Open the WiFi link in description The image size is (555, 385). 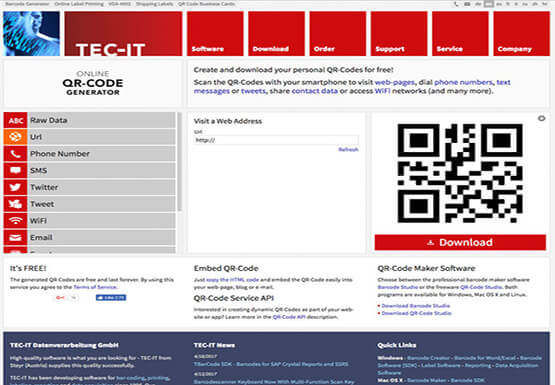(x=382, y=91)
